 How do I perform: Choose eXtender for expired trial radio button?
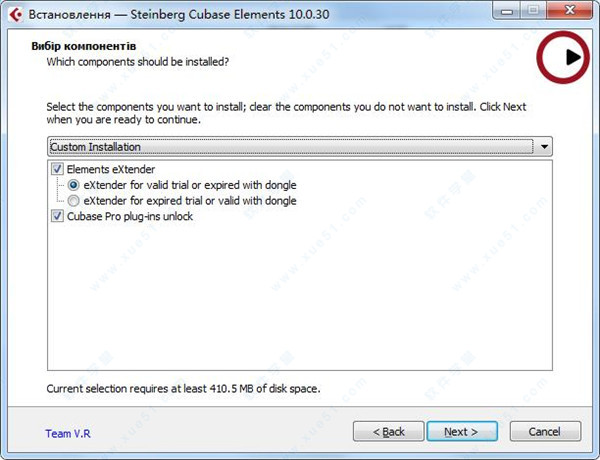73,200
